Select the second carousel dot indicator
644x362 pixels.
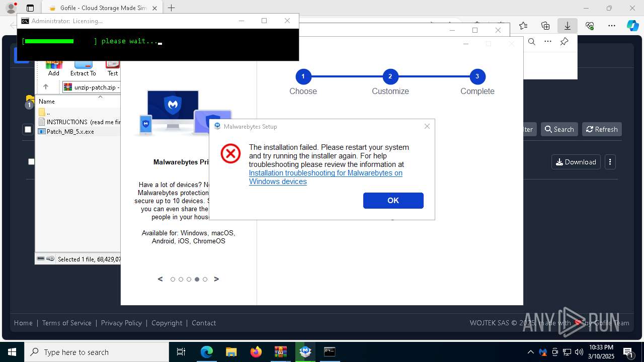tap(181, 279)
